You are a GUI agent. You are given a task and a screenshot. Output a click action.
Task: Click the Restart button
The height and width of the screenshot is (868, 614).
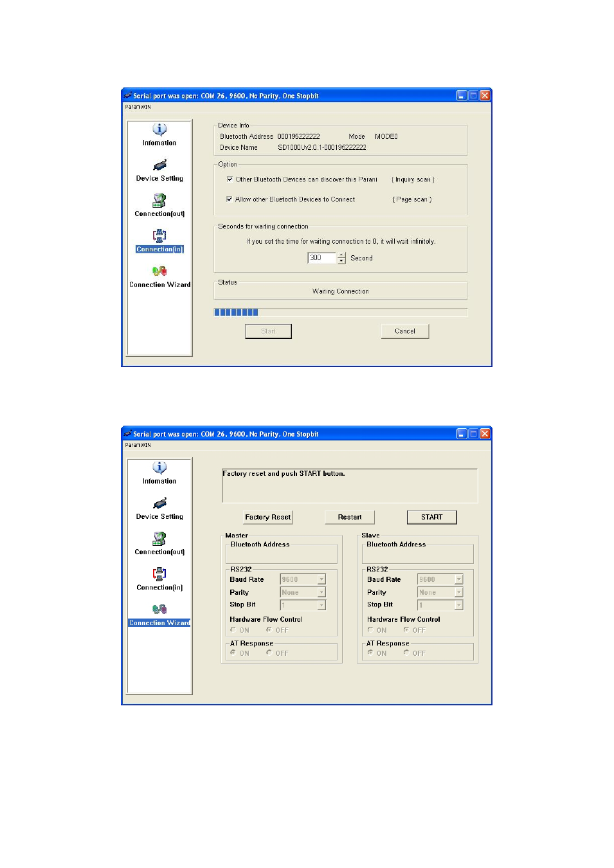coord(350,517)
